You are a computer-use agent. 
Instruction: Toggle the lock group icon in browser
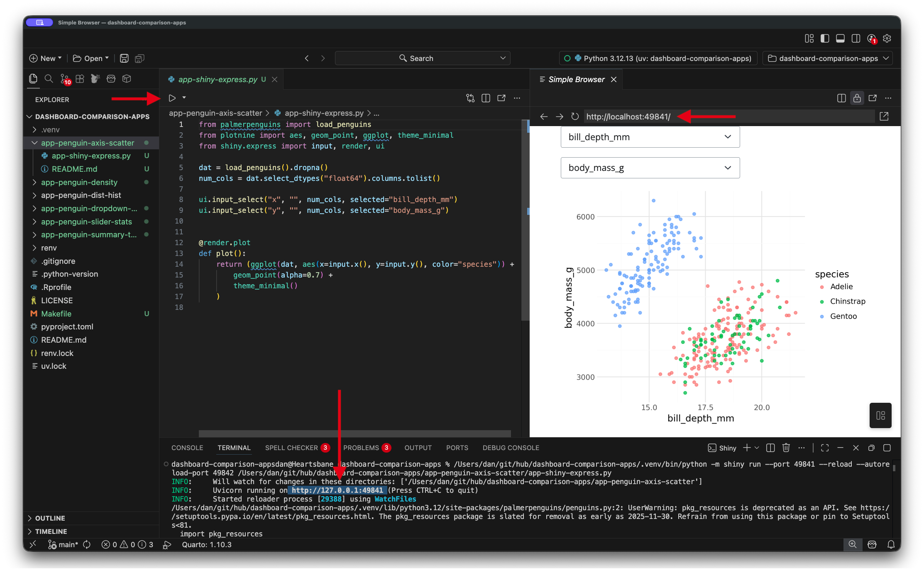pyautogui.click(x=857, y=98)
